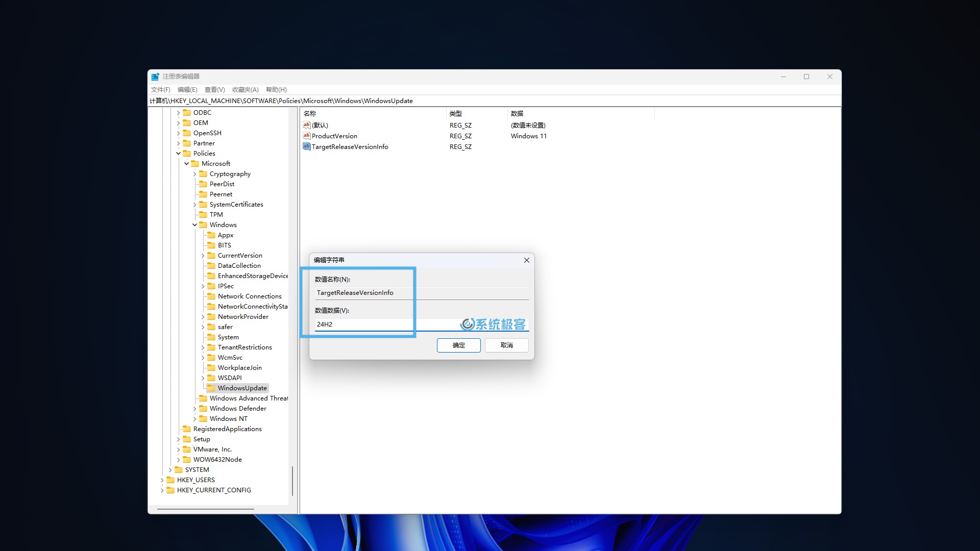Click the Registry Editor app icon in title bar
This screenshot has width=980, height=551.
pos(155,77)
